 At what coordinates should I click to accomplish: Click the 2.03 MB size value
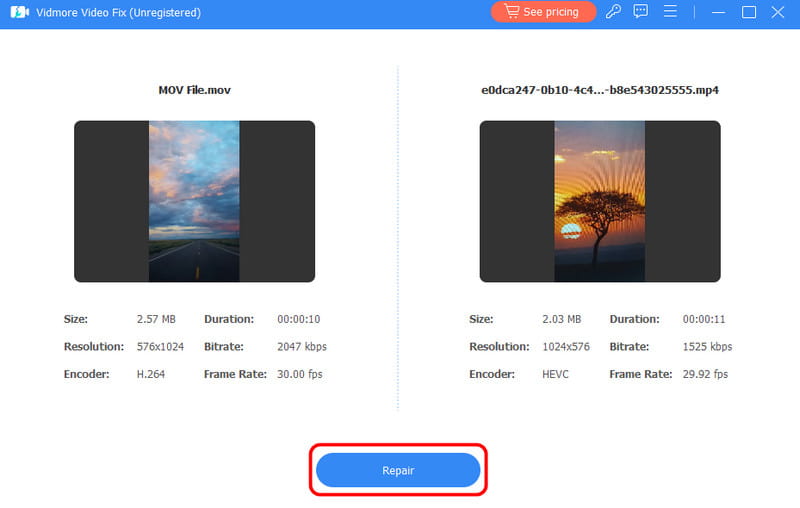tap(561, 320)
